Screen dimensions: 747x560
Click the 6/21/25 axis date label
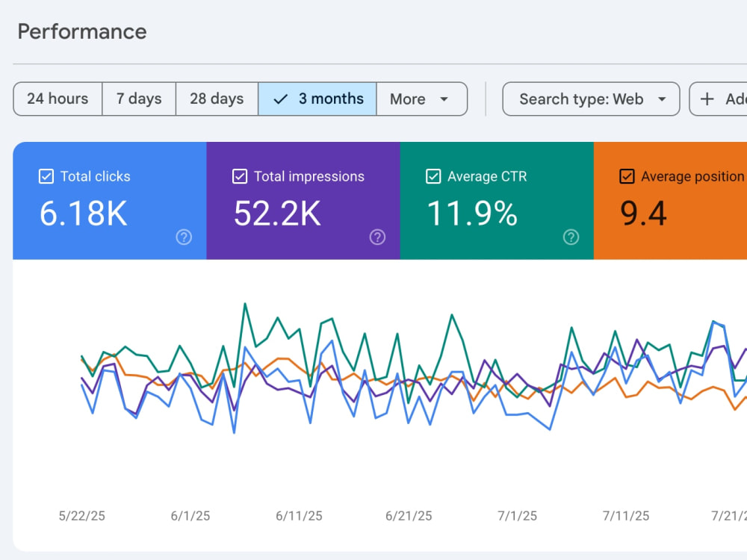pyautogui.click(x=409, y=516)
